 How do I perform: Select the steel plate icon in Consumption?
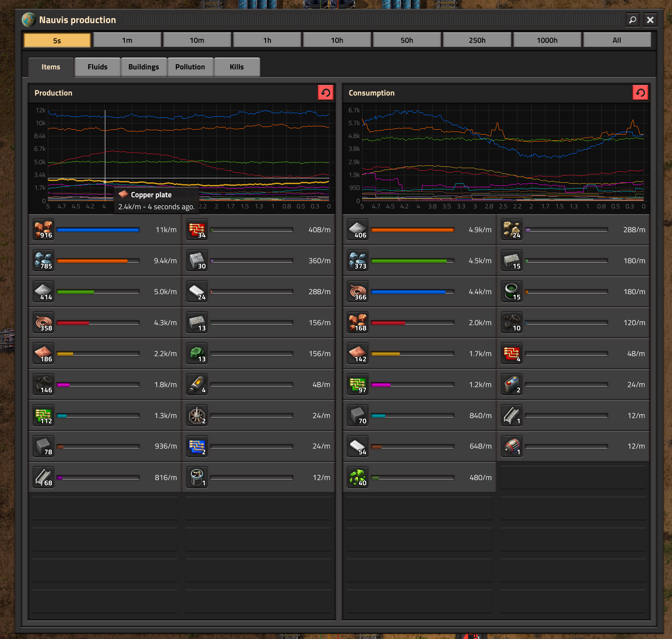(358, 447)
